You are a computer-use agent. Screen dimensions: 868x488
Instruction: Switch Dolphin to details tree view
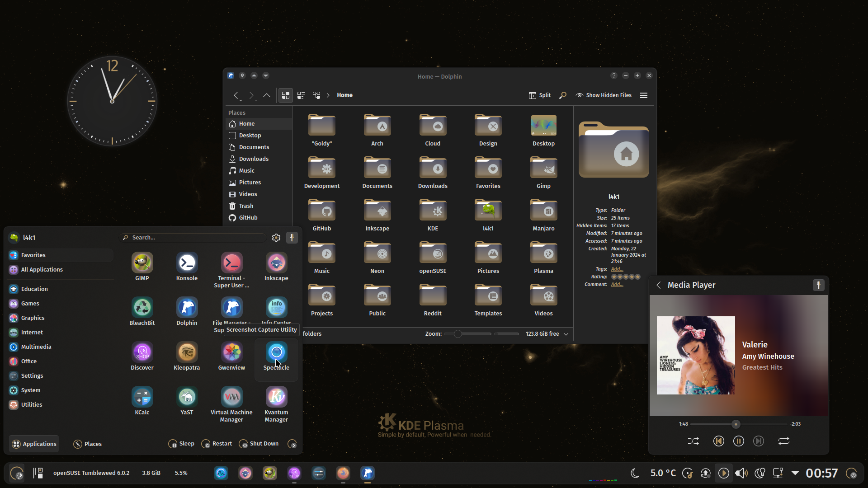pyautogui.click(x=316, y=95)
